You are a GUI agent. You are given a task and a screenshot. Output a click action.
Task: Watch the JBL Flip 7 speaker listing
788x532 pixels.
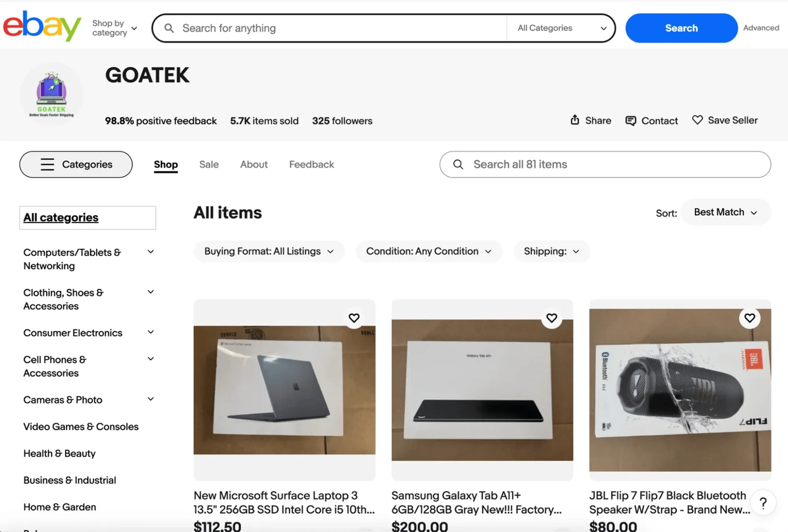coord(750,318)
